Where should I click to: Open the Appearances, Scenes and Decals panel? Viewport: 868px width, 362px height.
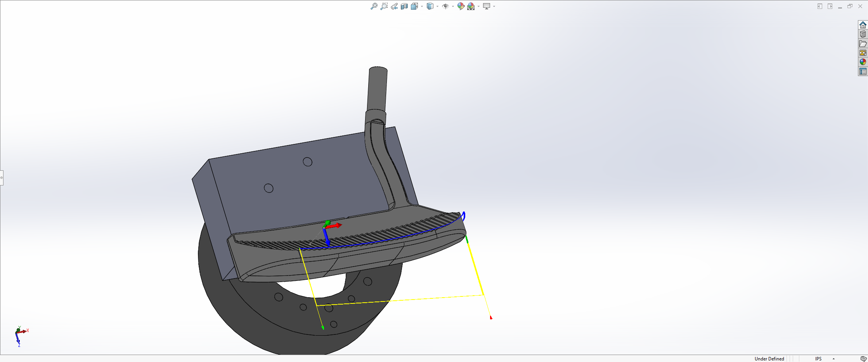pyautogui.click(x=863, y=61)
